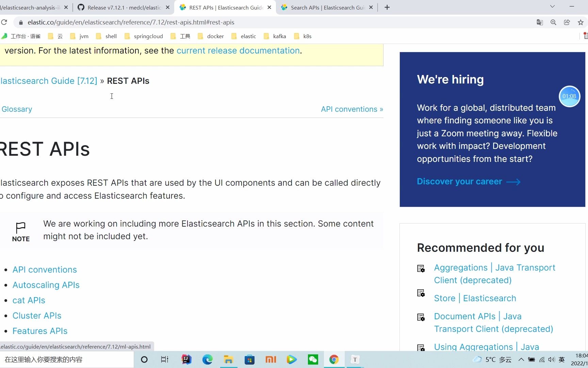The height and width of the screenshot is (368, 588).
Task: Open Document APIs Java Transport Client recommendation
Action: 493,322
